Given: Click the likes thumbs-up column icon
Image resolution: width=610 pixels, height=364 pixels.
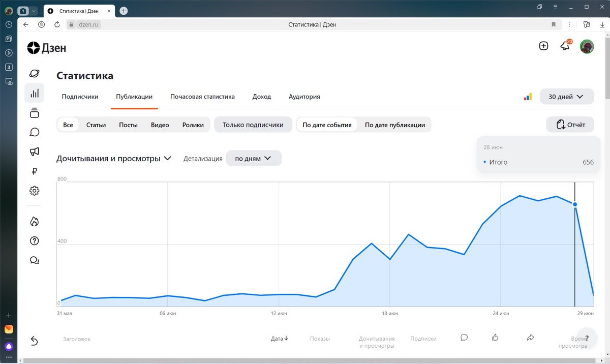Looking at the screenshot, I should click(495, 337).
